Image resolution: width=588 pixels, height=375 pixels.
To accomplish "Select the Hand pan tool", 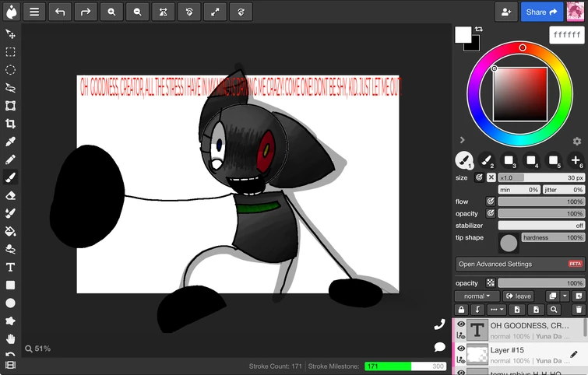I will [11, 338].
